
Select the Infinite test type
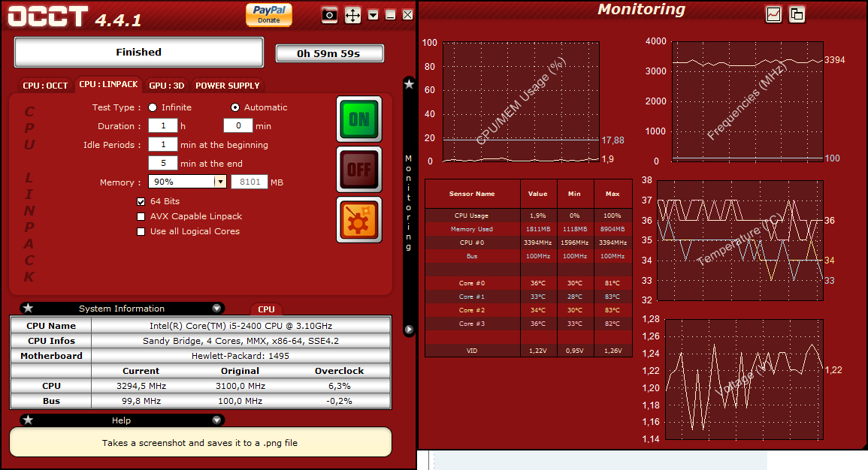tap(153, 107)
